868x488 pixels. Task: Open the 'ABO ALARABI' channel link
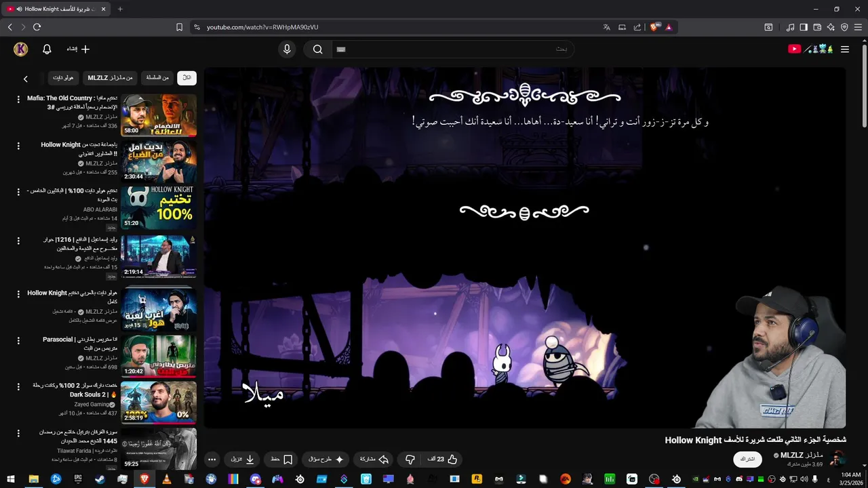[100, 209]
